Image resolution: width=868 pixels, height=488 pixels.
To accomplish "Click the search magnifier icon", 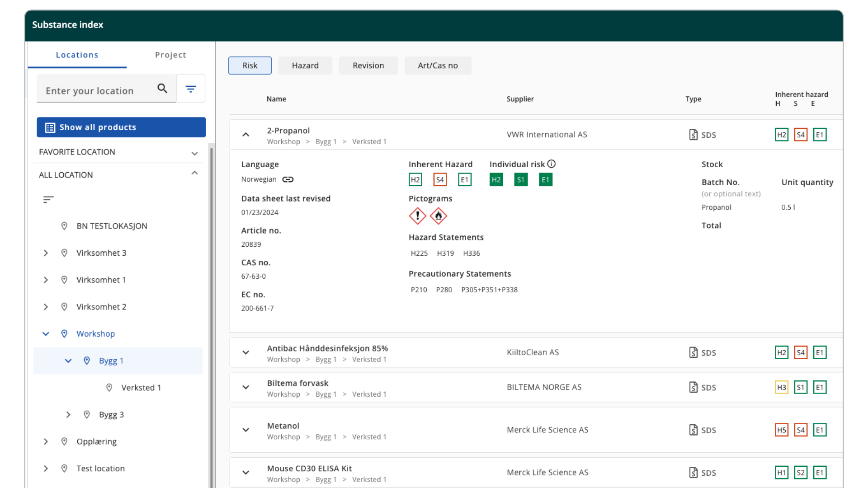I will 162,89.
